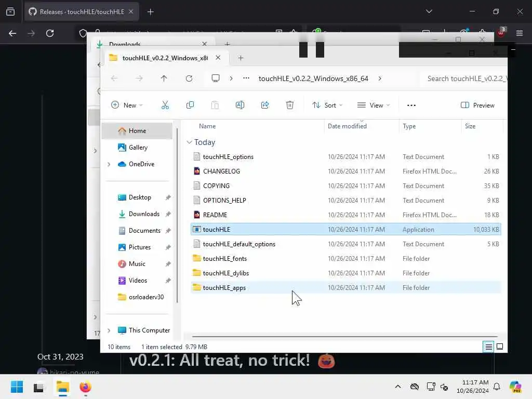Open Gallery in navigation pane
Screen dimensions: 532x399
tap(137, 147)
